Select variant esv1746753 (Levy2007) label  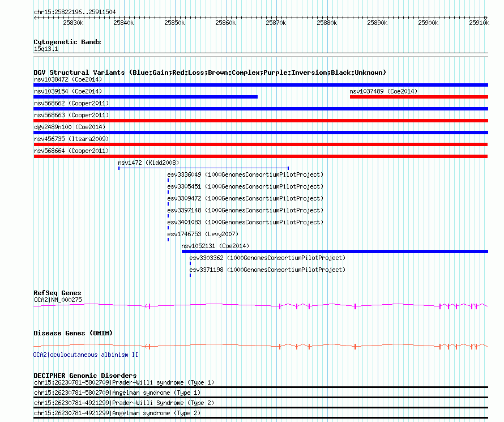203,234
